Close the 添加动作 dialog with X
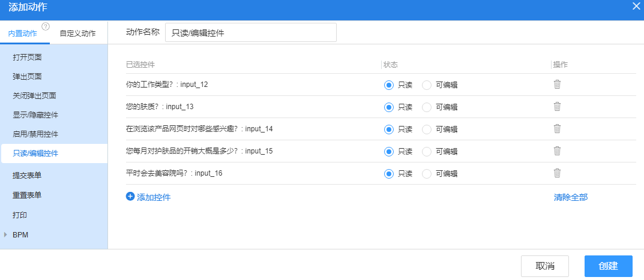644x280 pixels. (636, 7)
